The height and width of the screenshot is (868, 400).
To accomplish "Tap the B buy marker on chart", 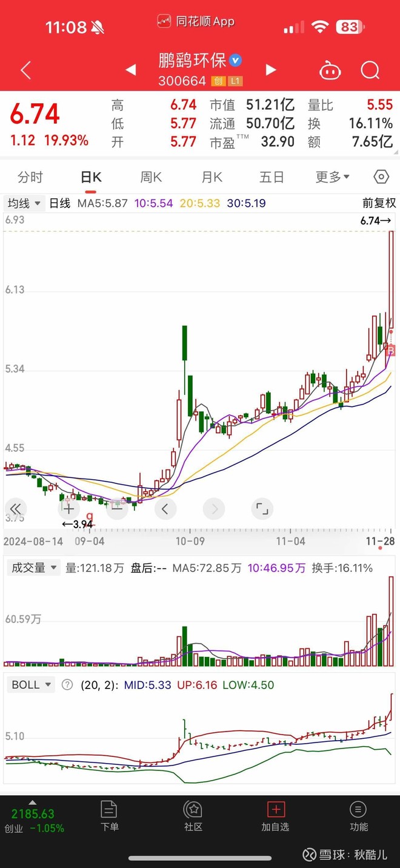I will click(391, 350).
